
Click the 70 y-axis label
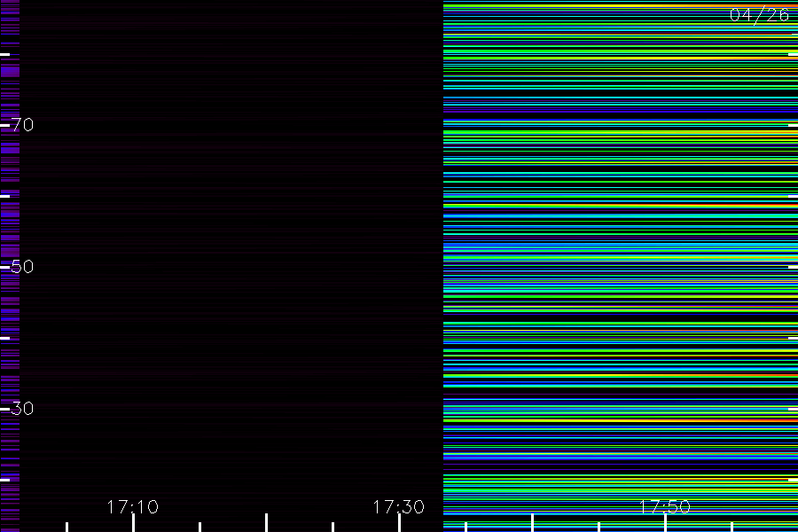click(x=22, y=125)
